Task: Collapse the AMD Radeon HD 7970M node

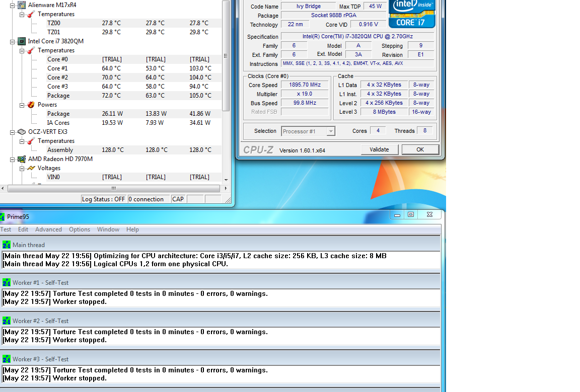Action: [x=12, y=160]
